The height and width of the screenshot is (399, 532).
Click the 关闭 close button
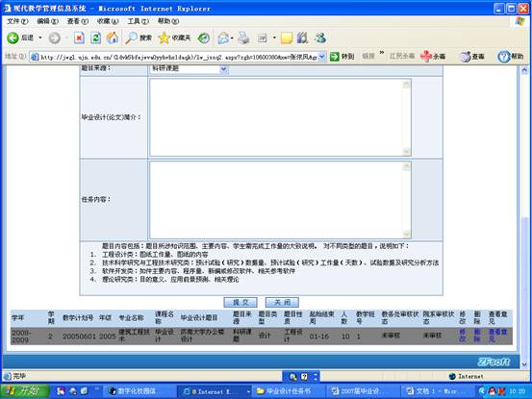[x=282, y=302]
